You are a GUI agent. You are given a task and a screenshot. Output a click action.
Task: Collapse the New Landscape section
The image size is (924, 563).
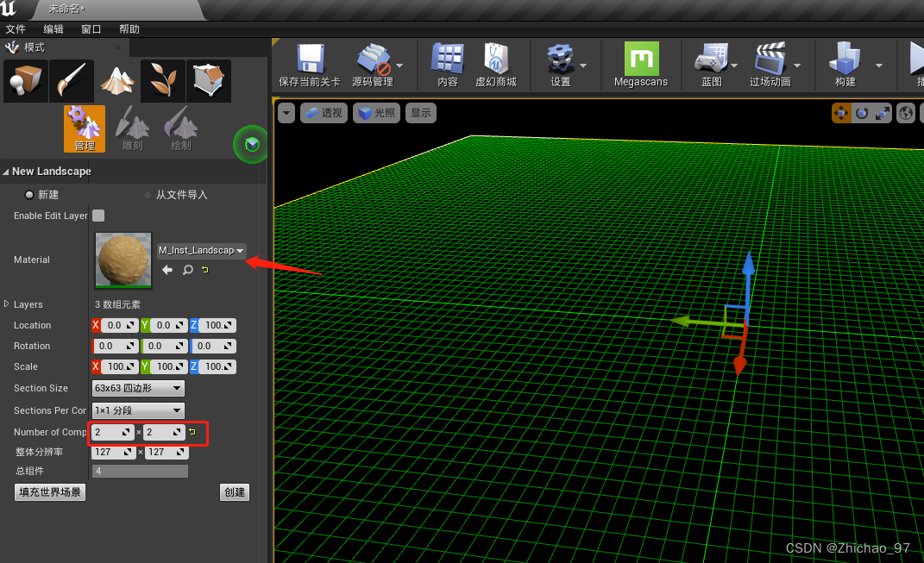coord(6,172)
